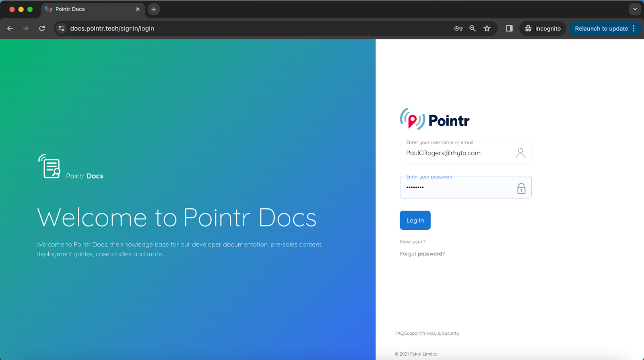Viewport: 644px width, 360px height.
Task: Open the zoom magnifier in address bar
Action: tap(473, 29)
